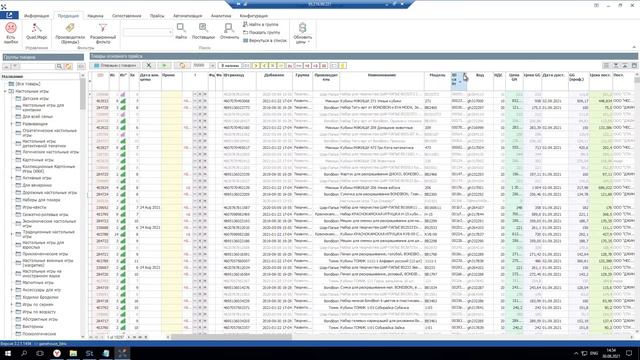Open the ribbon search combo box
The width and height of the screenshot is (640, 360).
[x=148, y=32]
